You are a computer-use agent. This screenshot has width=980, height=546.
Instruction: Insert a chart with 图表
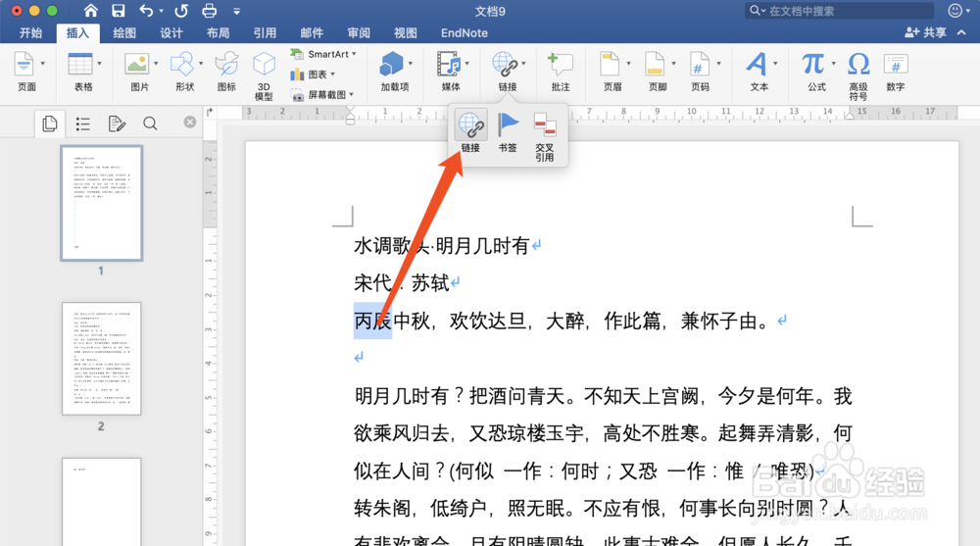(314, 74)
